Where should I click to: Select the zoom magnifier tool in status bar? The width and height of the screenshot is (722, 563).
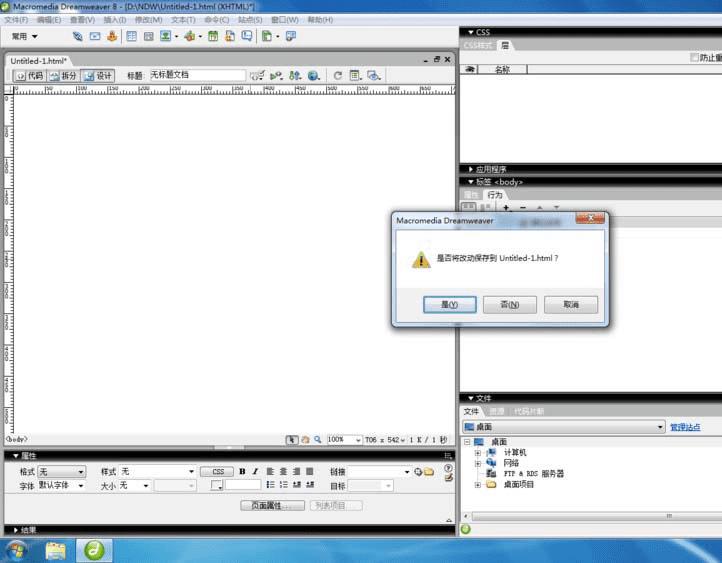318,440
